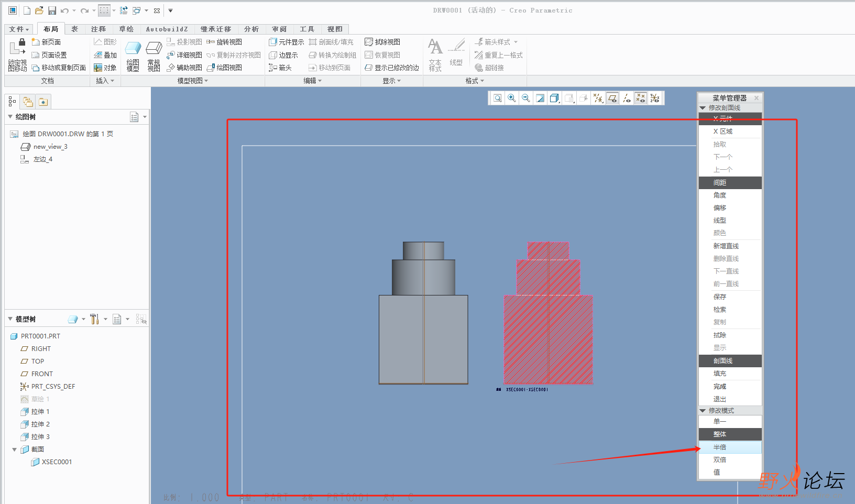
Task: Toggle axis display in graphics toolbar
Action: (627, 98)
